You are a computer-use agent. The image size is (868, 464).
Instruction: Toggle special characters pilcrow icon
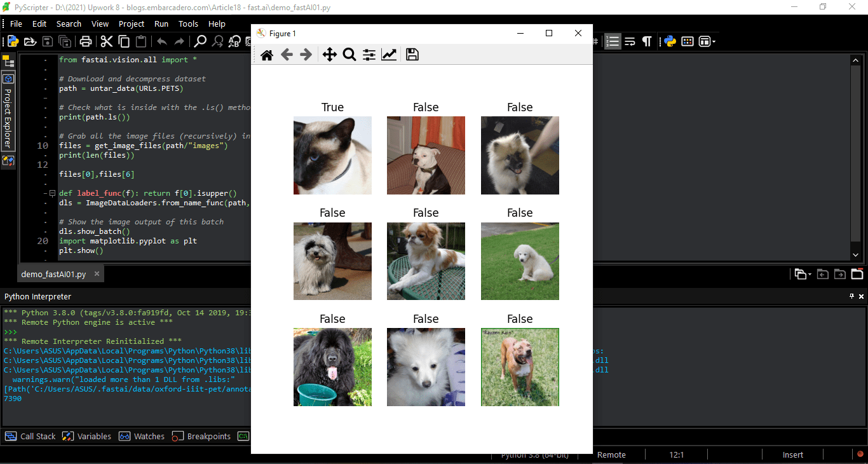(647, 41)
